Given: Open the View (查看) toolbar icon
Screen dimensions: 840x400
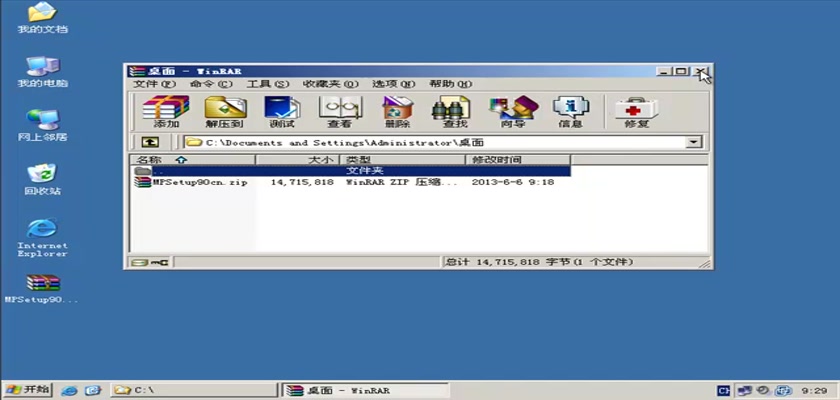Looking at the screenshot, I should 340,112.
